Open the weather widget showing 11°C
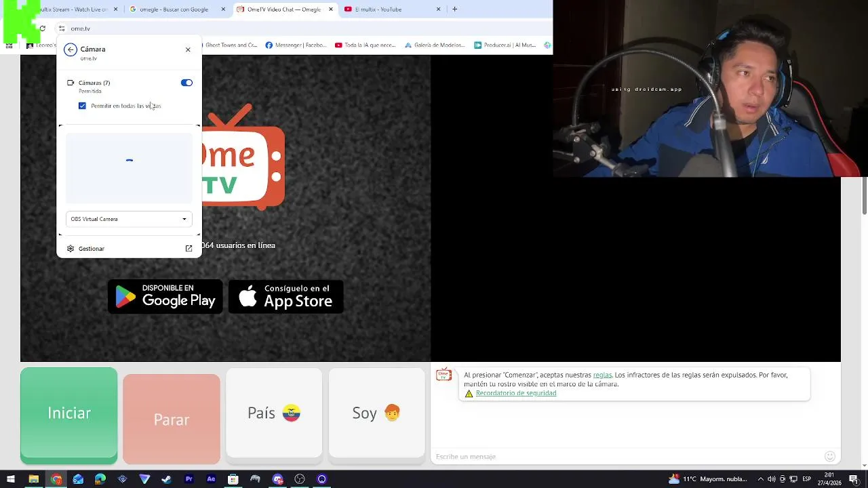The height and width of the screenshot is (488, 868). click(707, 479)
